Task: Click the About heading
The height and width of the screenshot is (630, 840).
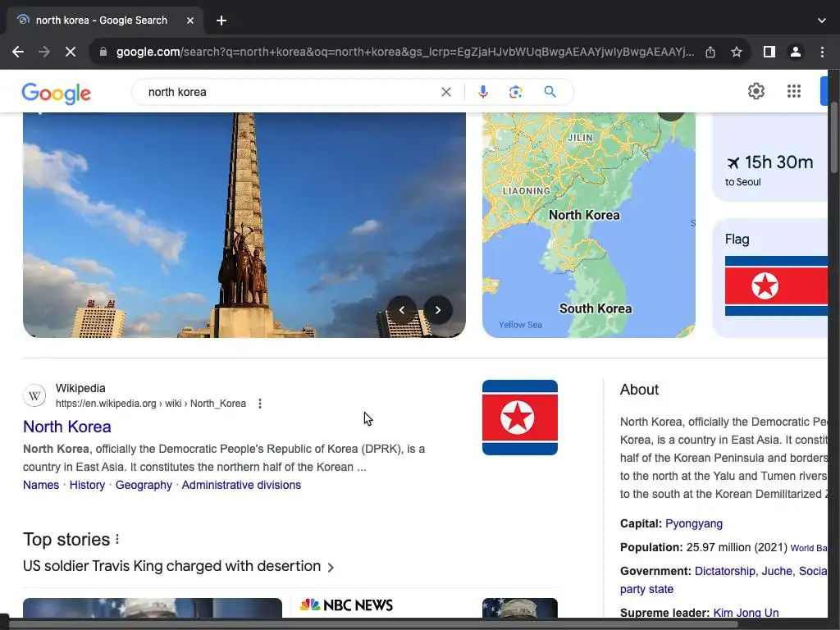Action: [x=639, y=390]
